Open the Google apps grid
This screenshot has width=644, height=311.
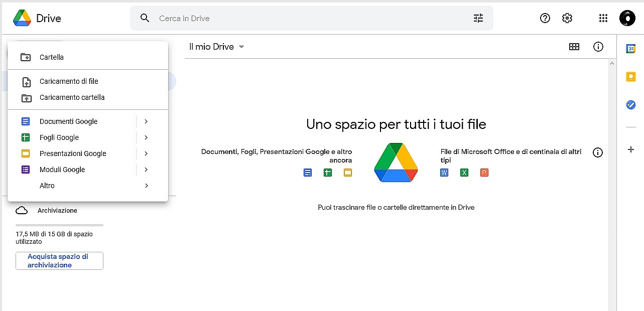point(603,18)
